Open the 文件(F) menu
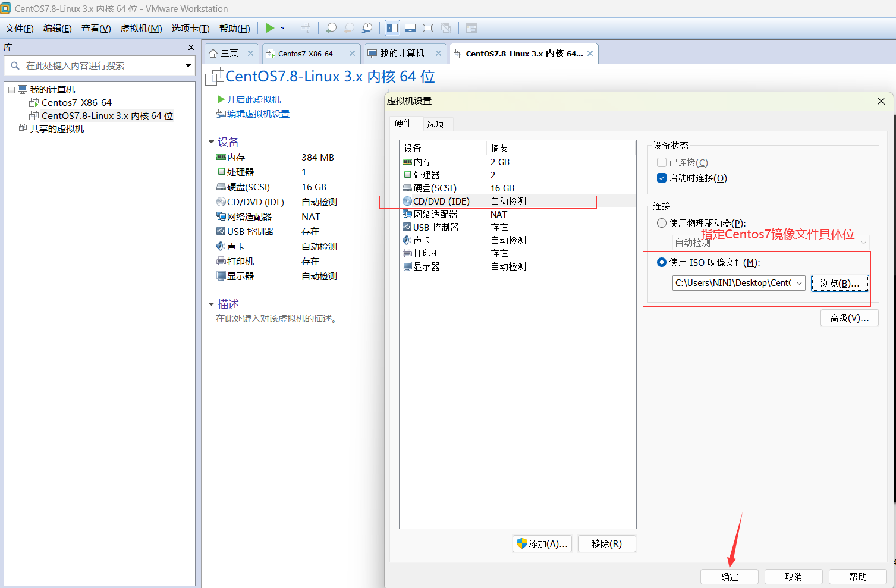 [x=20, y=28]
